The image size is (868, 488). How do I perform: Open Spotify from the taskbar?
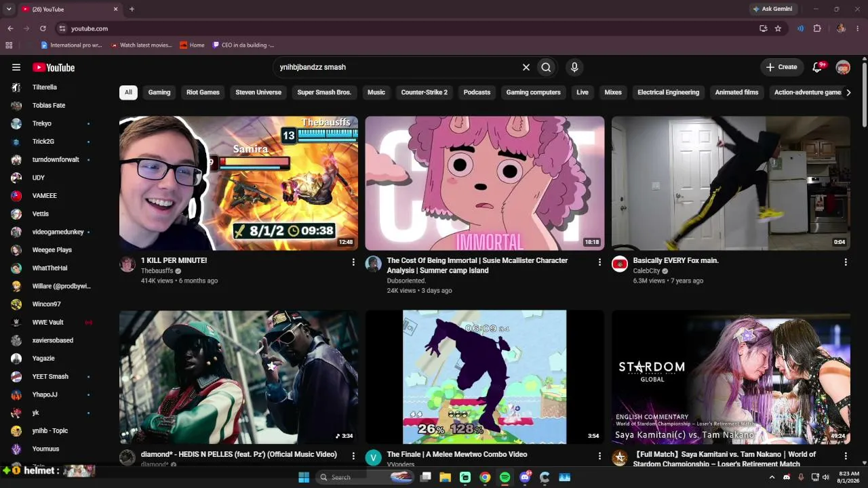(505, 477)
